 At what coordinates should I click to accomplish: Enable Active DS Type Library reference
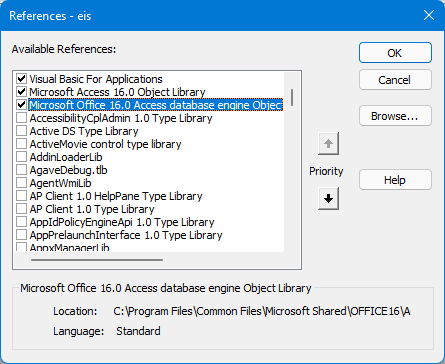[22, 131]
